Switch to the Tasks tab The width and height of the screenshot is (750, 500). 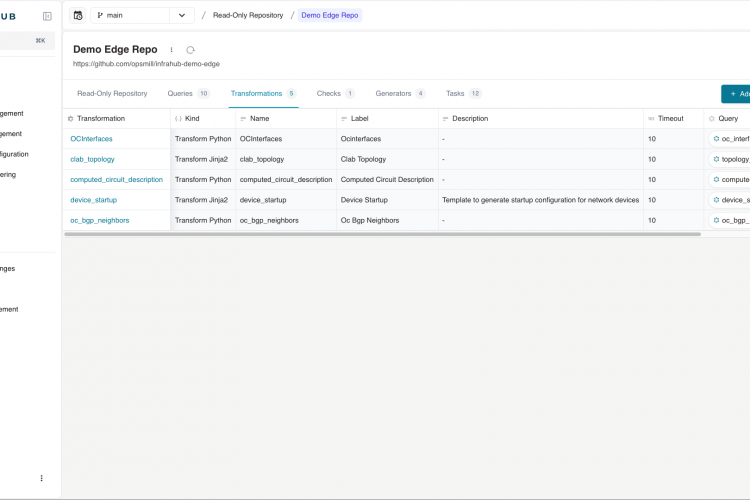[x=463, y=93]
